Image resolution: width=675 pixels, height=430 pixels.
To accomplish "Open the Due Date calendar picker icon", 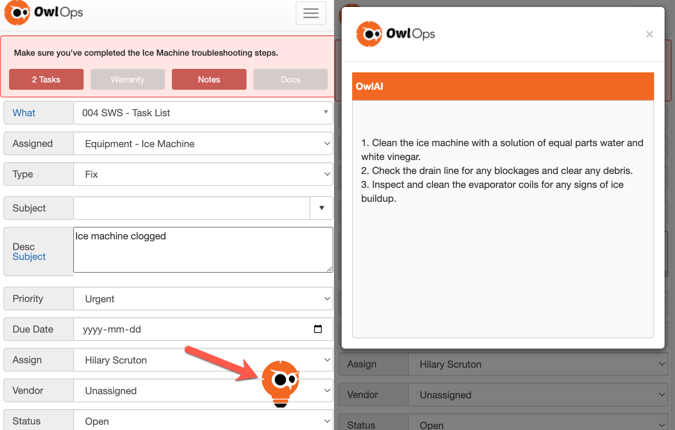I will pos(318,329).
